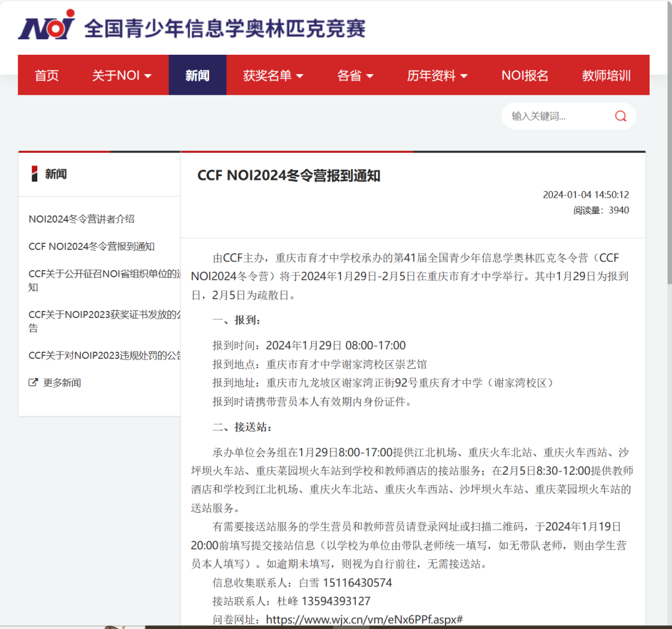Expand the 各省 dropdown menu

click(355, 75)
